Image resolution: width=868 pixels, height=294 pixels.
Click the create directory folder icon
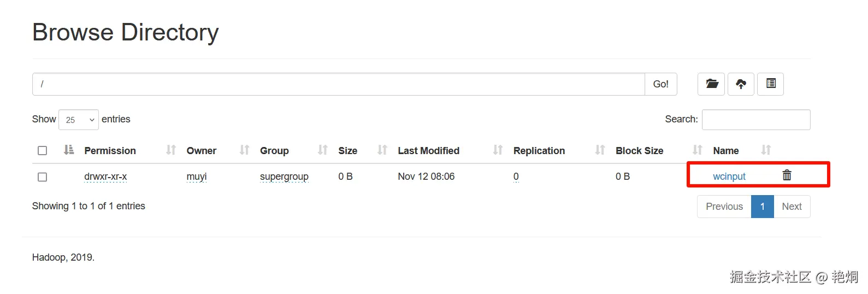(x=711, y=84)
